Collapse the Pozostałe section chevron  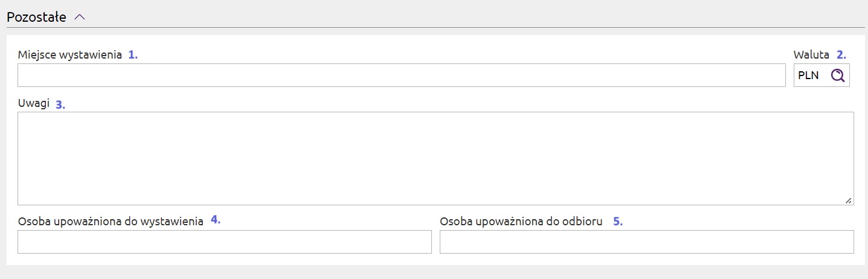[79, 18]
